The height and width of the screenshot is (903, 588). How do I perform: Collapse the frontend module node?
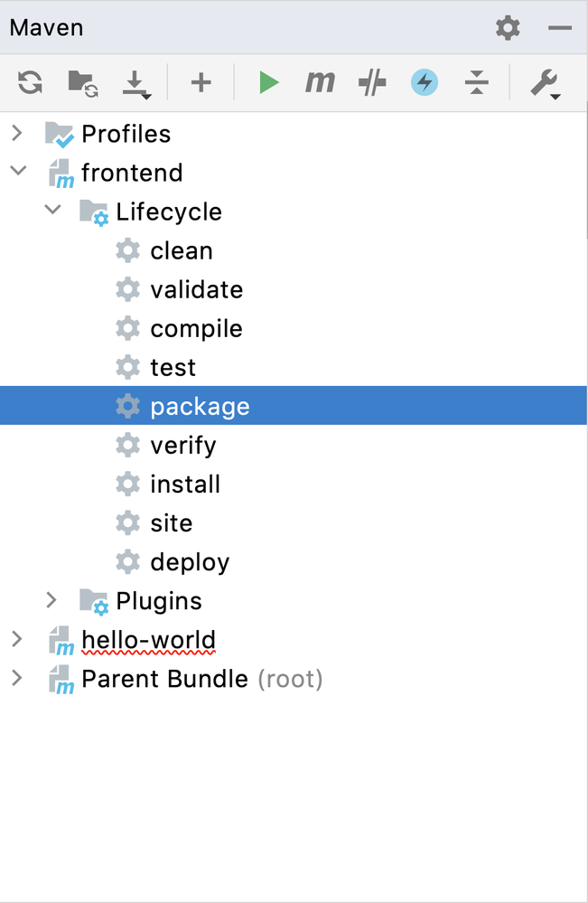pyautogui.click(x=17, y=172)
